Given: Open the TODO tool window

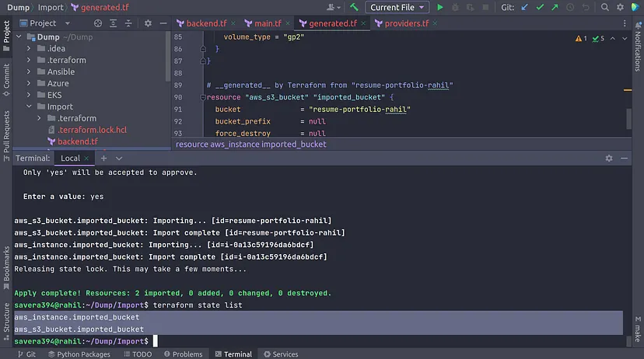Looking at the screenshot, I should (138, 354).
